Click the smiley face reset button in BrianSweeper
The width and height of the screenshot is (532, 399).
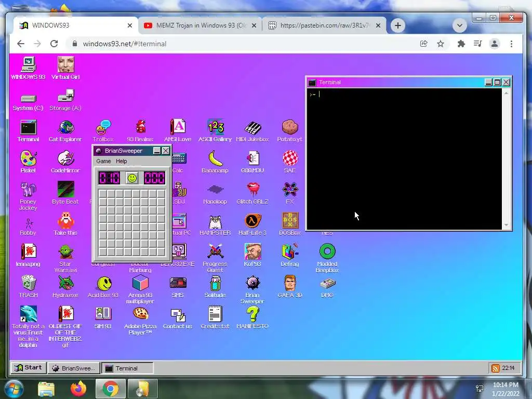pyautogui.click(x=132, y=178)
